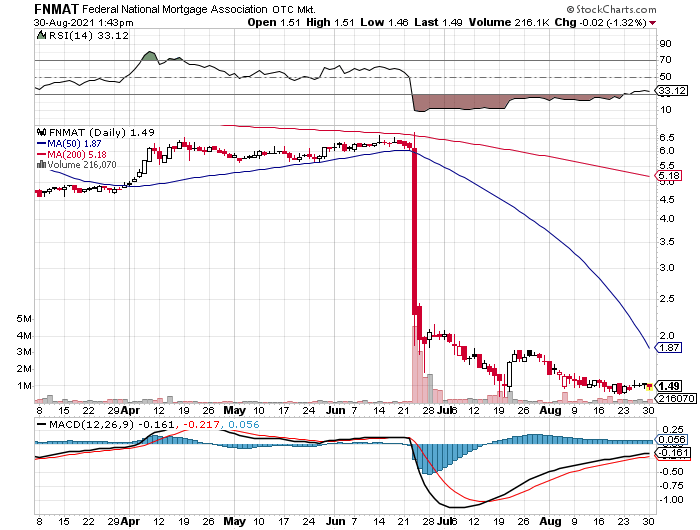Click the tallest pink volume bar
The height and width of the screenshot is (530, 700).
pyautogui.click(x=415, y=364)
